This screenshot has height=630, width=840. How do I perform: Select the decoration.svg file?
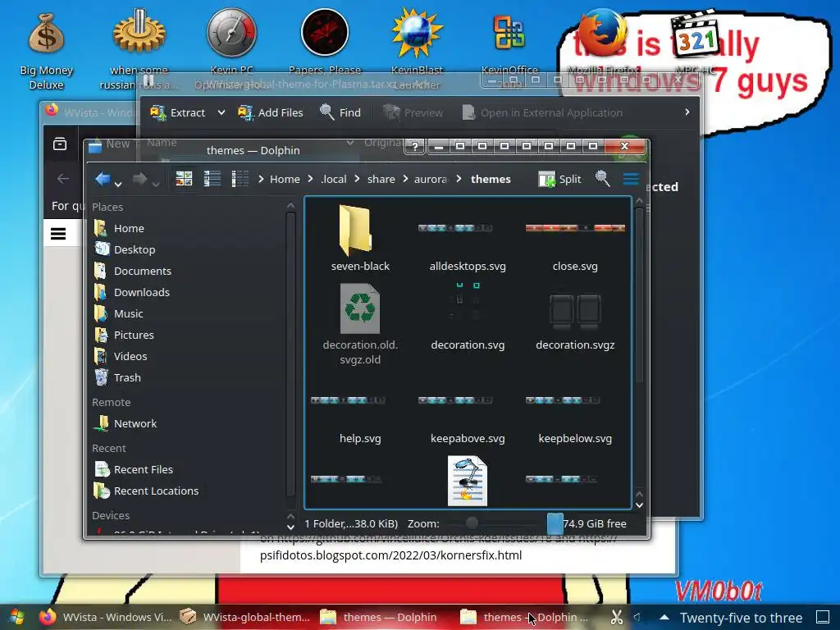pyautogui.click(x=468, y=317)
